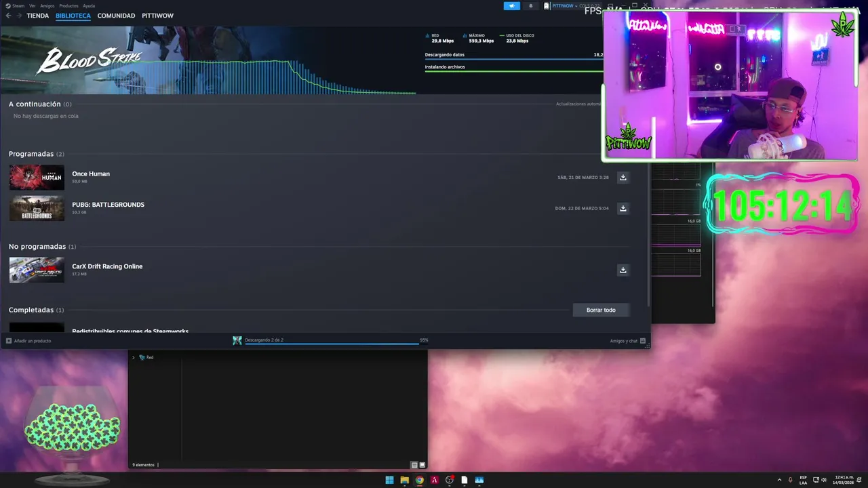Show hidden system tray icons
Viewport: 868px width, 488px height.
coord(779,480)
